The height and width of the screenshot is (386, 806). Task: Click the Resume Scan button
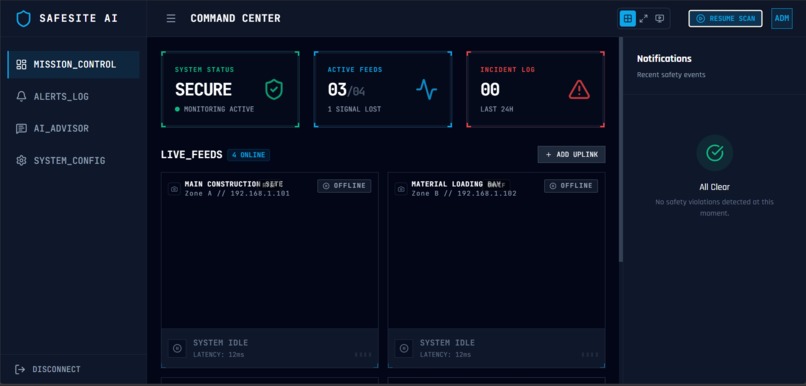725,19
